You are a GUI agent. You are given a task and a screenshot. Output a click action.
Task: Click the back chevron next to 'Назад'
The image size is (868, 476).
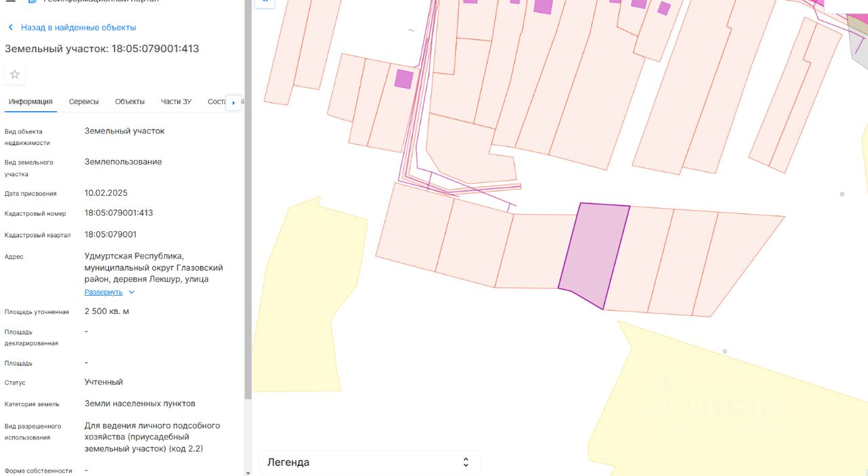10,28
